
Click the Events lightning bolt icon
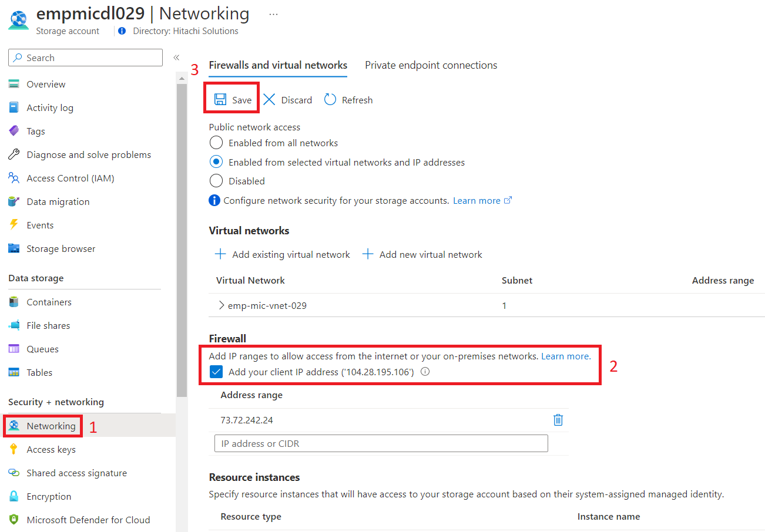[14, 225]
